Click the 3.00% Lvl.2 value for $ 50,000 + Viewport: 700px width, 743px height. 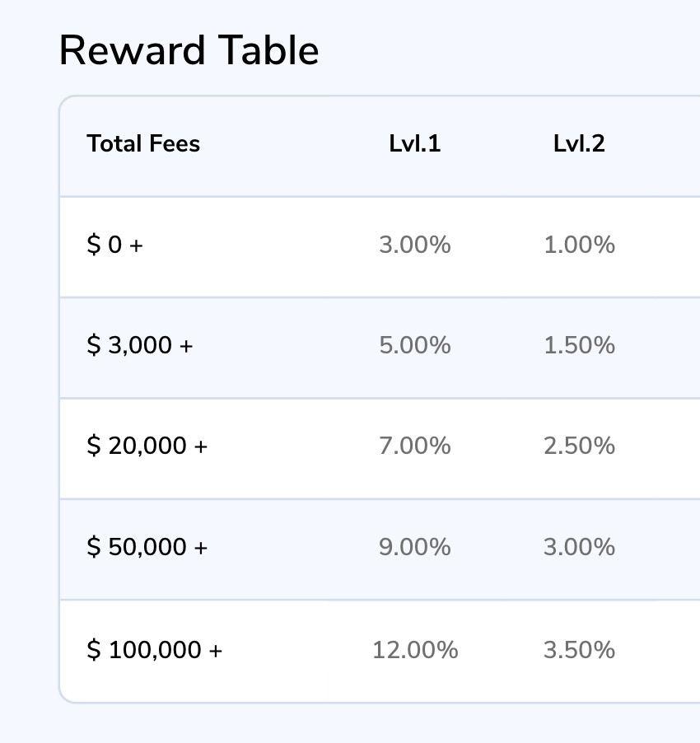click(579, 547)
